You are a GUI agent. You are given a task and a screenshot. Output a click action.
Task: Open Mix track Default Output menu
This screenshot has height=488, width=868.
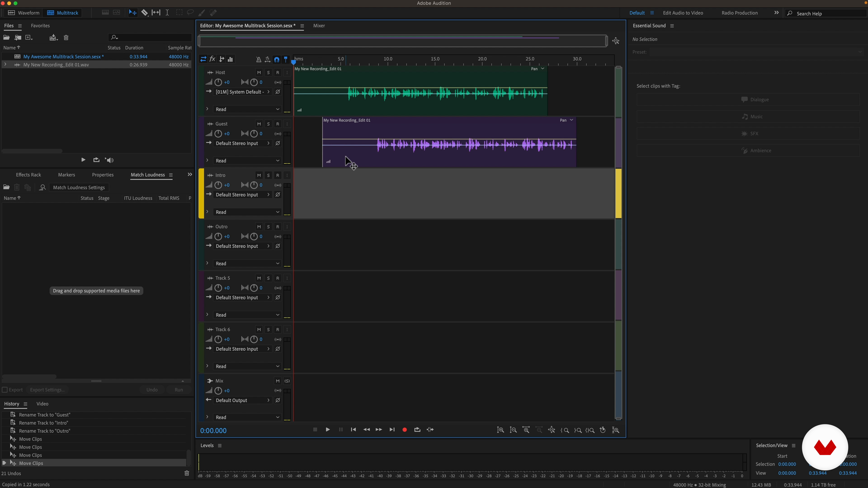(243, 400)
